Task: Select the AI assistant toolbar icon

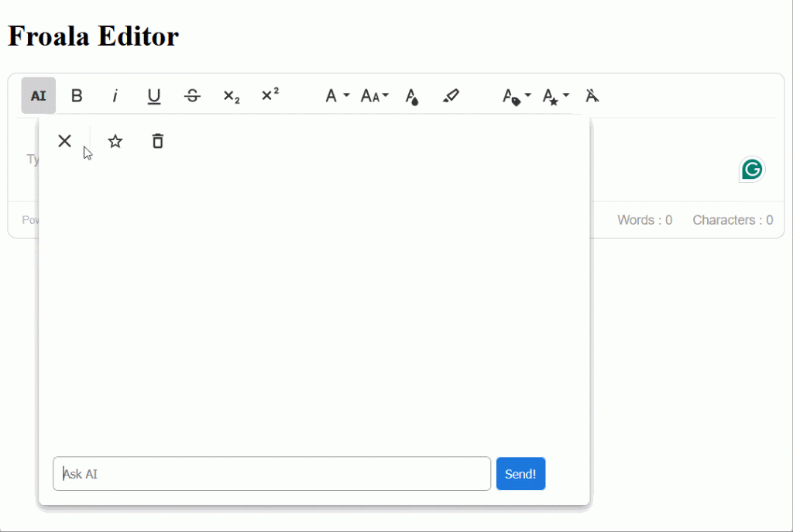Action: click(x=38, y=95)
